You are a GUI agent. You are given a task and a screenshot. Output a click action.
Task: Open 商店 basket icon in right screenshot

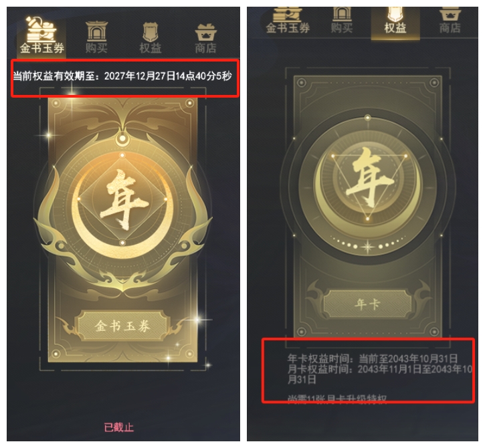click(450, 14)
